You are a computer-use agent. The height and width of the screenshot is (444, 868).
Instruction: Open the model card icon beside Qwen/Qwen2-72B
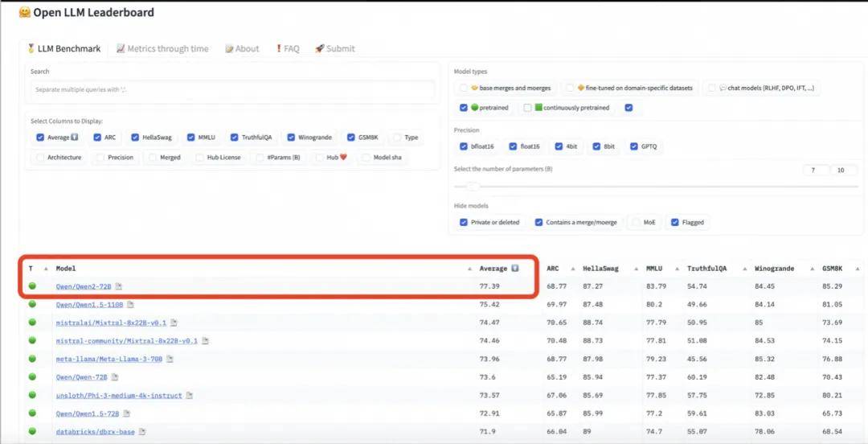118,286
